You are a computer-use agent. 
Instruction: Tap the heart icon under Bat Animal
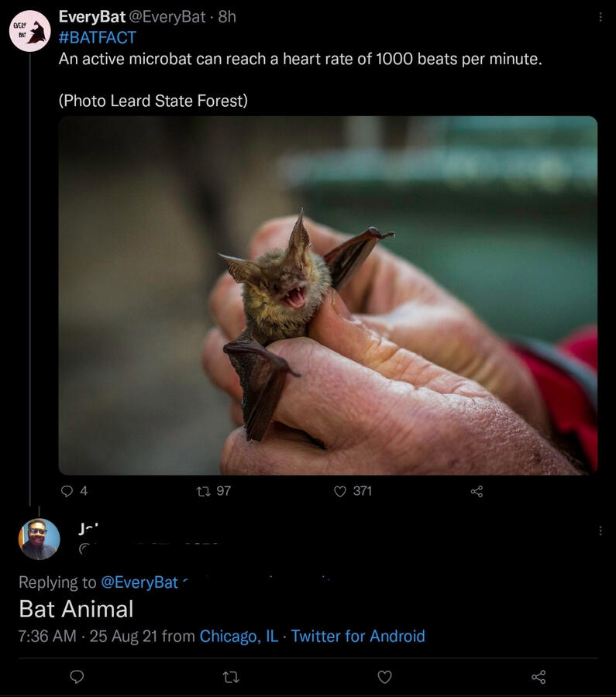click(384, 678)
